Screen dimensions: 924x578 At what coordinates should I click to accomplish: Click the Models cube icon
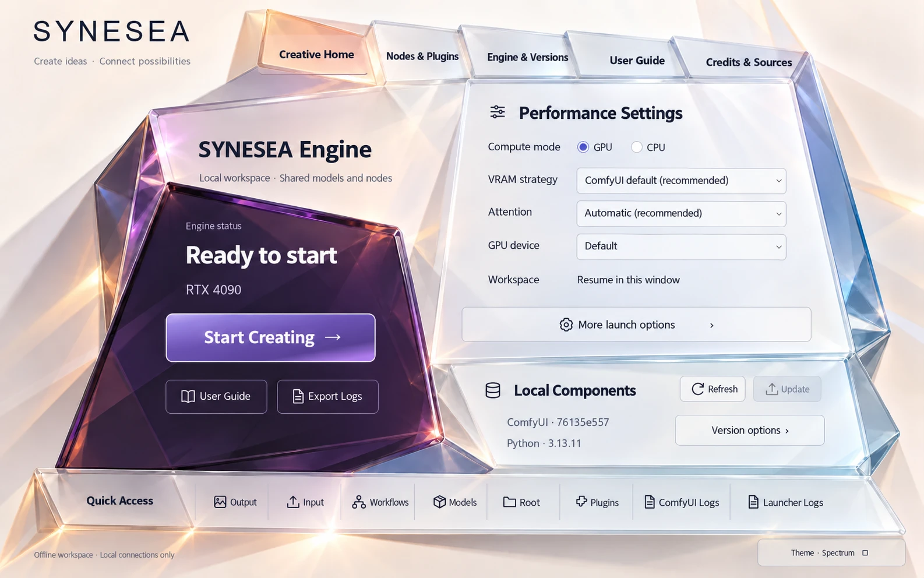pyautogui.click(x=439, y=502)
